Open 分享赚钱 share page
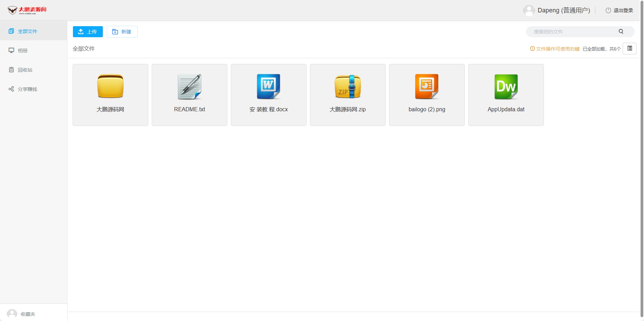This screenshot has height=321, width=644. pos(27,89)
